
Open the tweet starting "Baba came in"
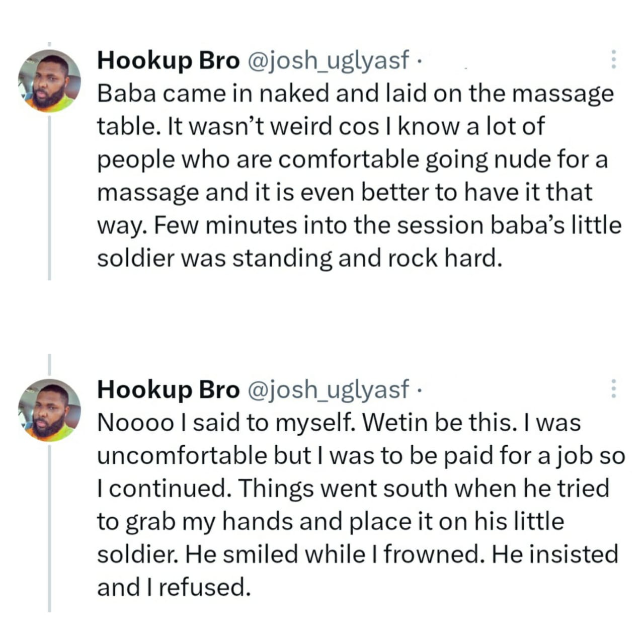click(352, 176)
